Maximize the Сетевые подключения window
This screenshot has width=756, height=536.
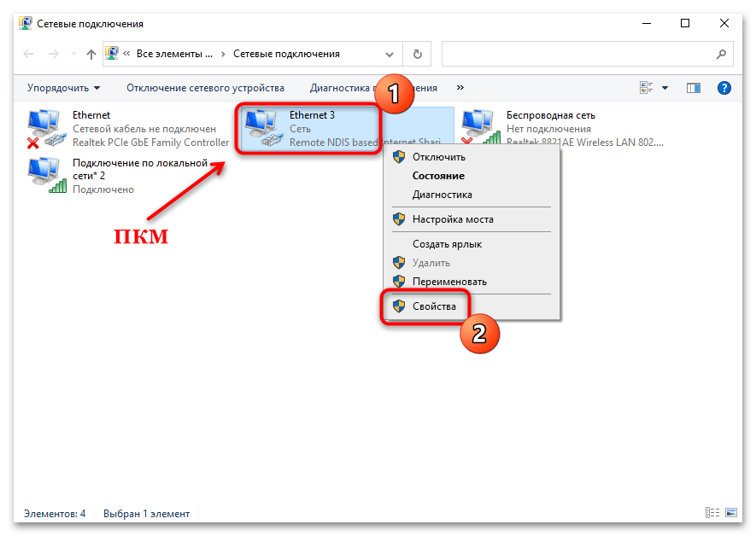click(x=685, y=23)
